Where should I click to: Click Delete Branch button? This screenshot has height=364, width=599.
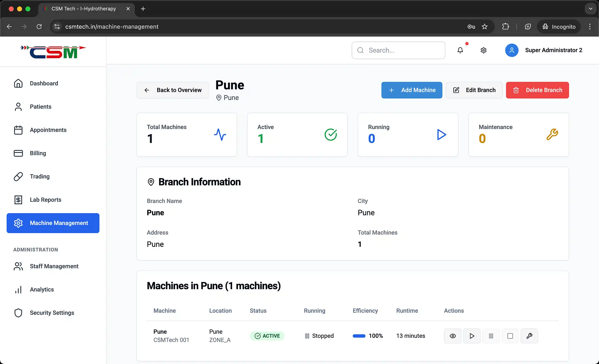click(537, 90)
